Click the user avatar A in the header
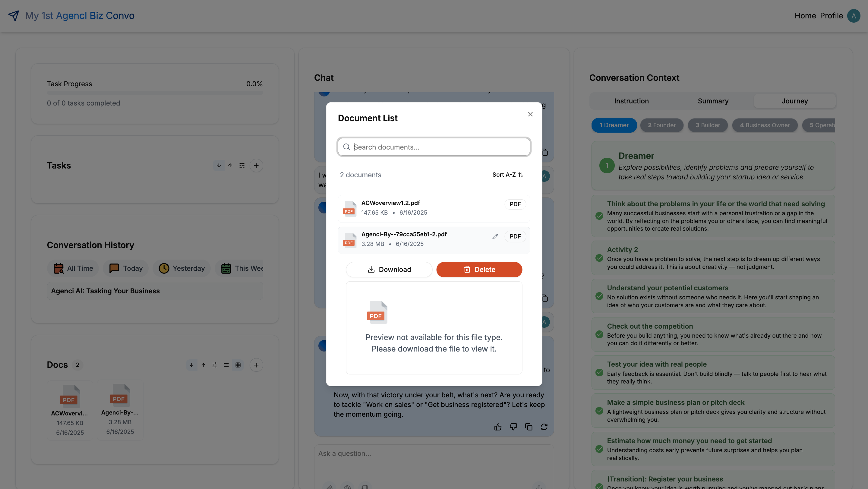This screenshot has height=489, width=868. [x=854, y=16]
